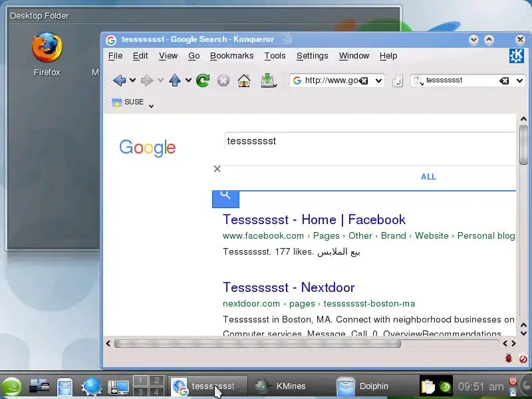Open the search bar history dropdown
This screenshot has height=399, width=532.
(520, 80)
